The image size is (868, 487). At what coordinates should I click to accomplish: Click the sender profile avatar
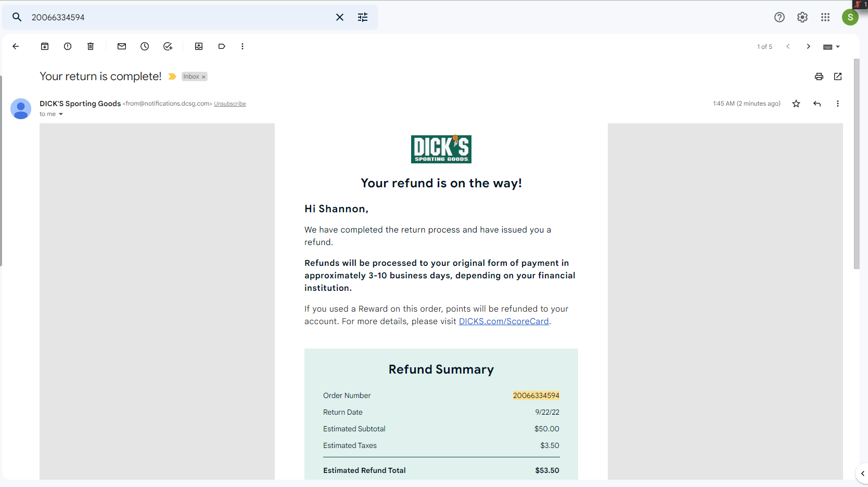pyautogui.click(x=21, y=109)
